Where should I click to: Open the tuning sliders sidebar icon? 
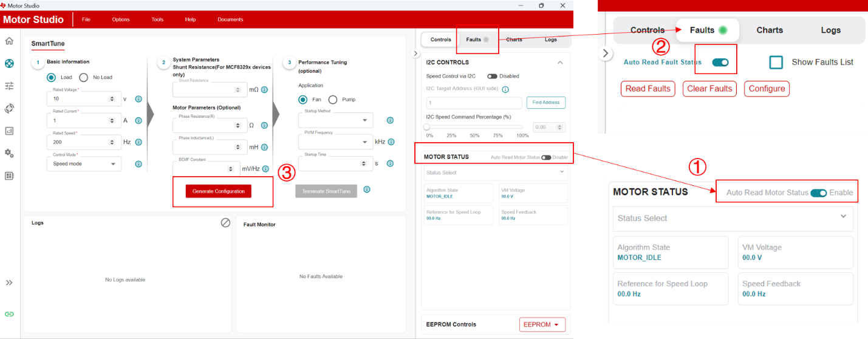tap(9, 86)
